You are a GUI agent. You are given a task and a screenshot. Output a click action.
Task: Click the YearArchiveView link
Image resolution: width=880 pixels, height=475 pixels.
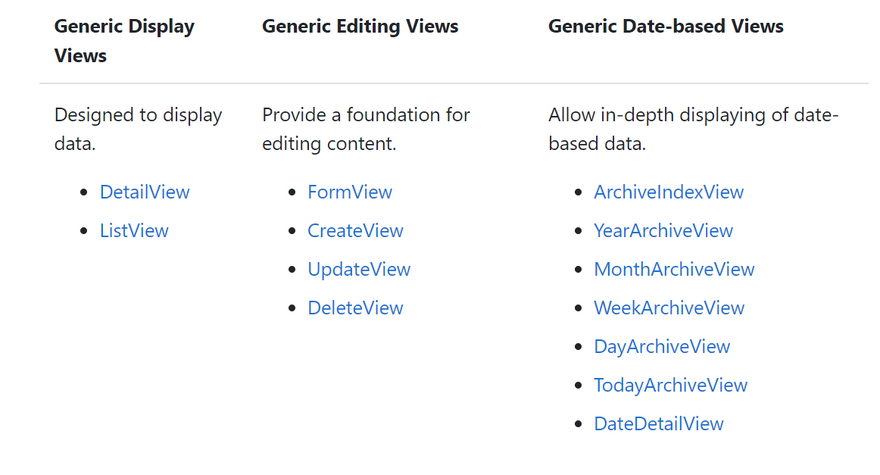pos(663,231)
